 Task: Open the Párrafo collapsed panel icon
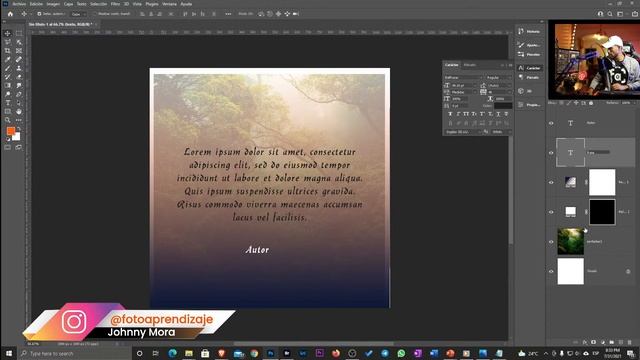click(x=529, y=77)
